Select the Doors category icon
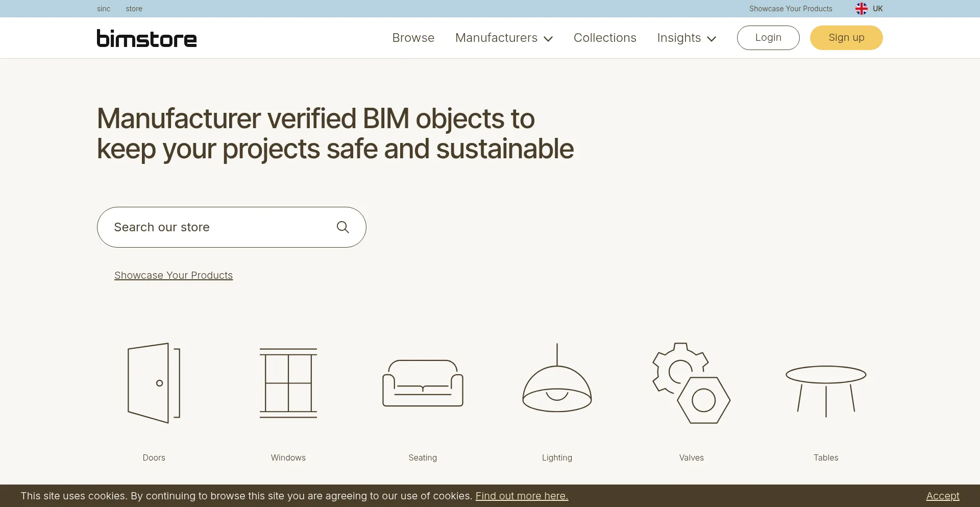 (x=153, y=383)
